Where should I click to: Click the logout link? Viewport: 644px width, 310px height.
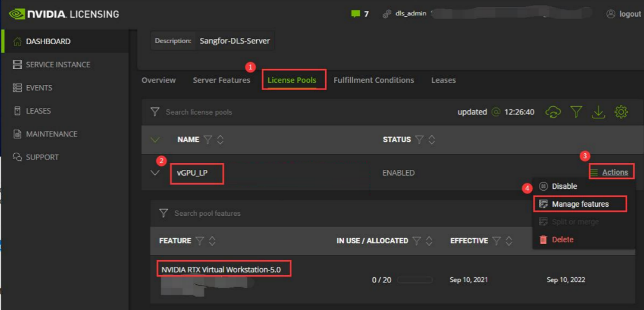pyautogui.click(x=624, y=14)
